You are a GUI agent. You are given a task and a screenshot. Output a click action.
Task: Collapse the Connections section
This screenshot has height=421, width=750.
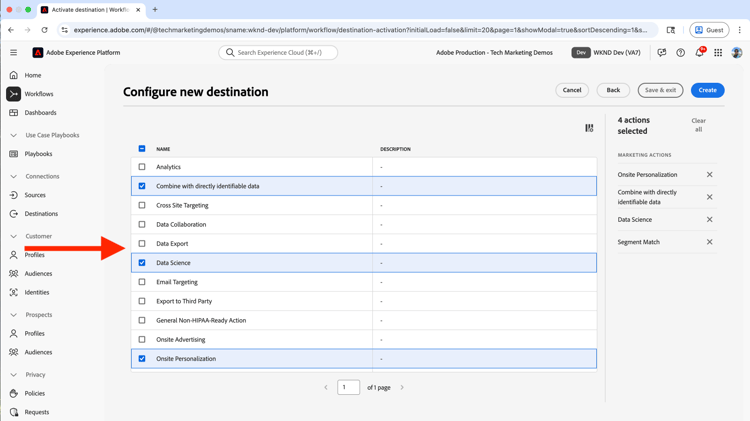pos(14,176)
